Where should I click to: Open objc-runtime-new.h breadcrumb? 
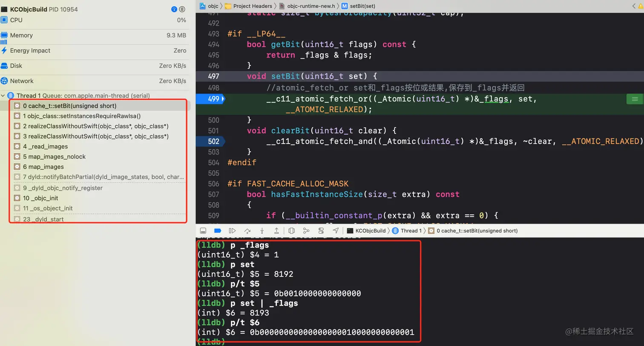(x=307, y=6)
